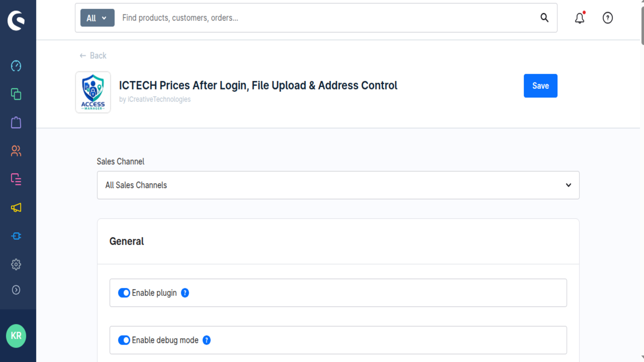Click the Save button
The height and width of the screenshot is (362, 644).
coord(540,86)
